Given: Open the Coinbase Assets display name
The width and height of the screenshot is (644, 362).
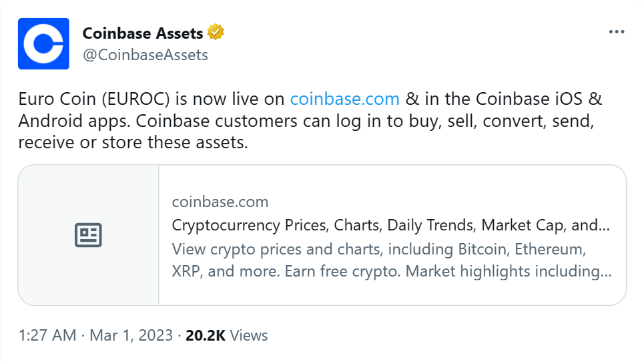Looking at the screenshot, I should pos(143,33).
